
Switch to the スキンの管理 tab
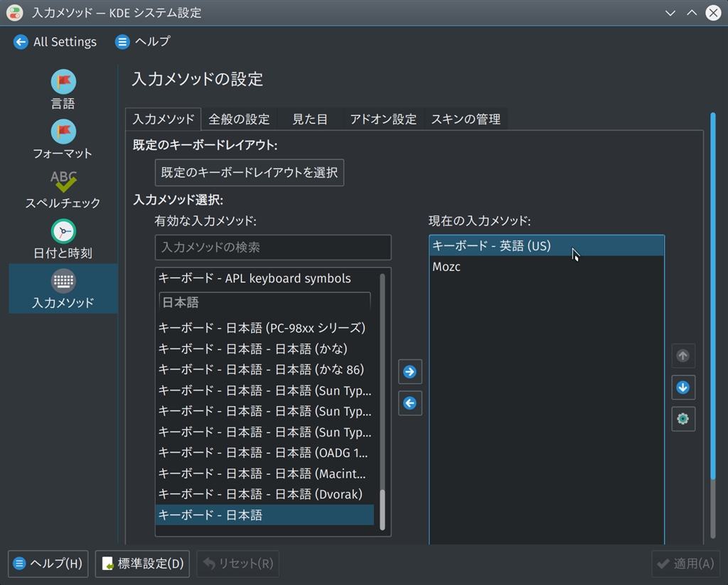point(466,119)
